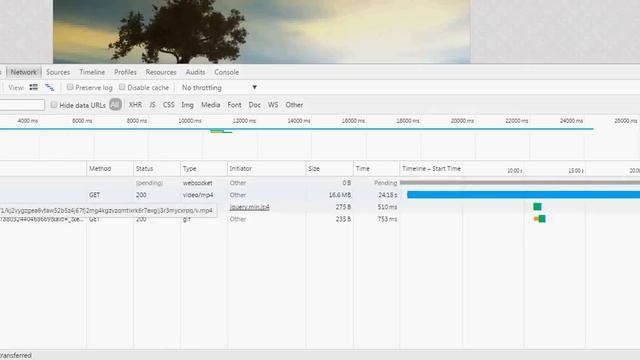Click the green bar of the 510 ms request

[x=537, y=207]
